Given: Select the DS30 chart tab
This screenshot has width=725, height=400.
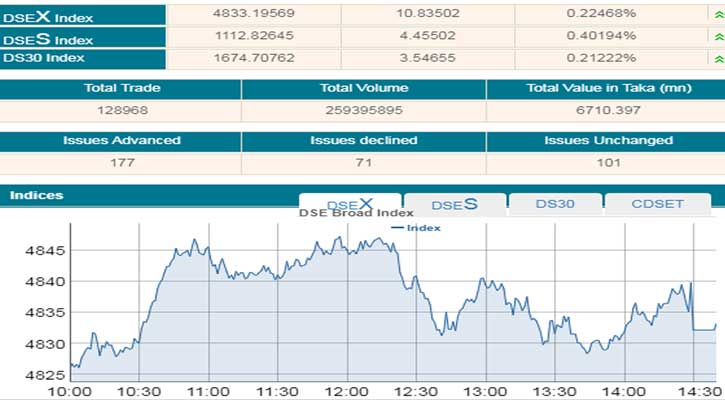Looking at the screenshot, I should pos(554,204).
